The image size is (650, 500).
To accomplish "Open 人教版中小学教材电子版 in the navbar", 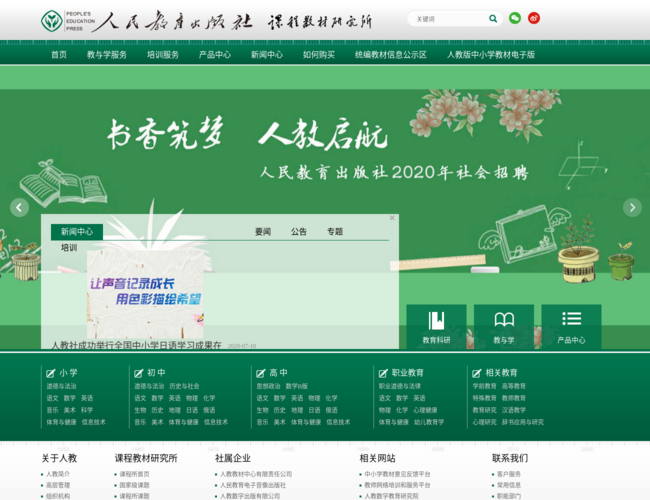I will pos(491,54).
